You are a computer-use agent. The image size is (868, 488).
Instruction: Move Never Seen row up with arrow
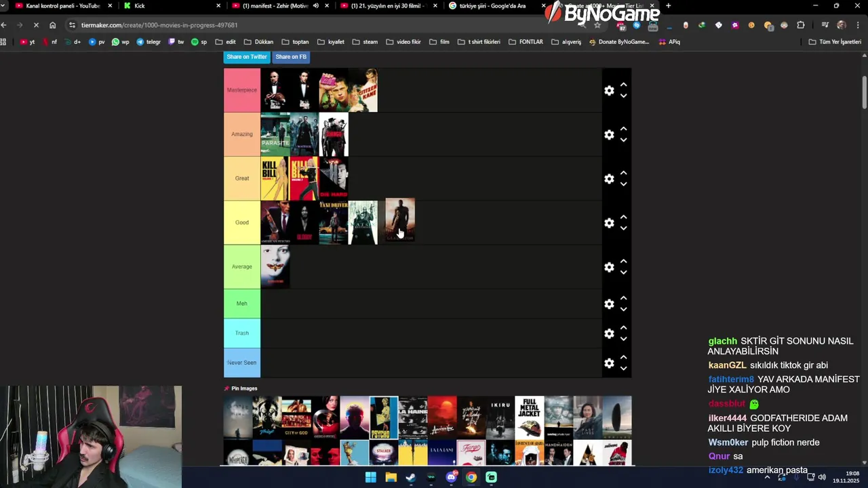click(x=623, y=358)
